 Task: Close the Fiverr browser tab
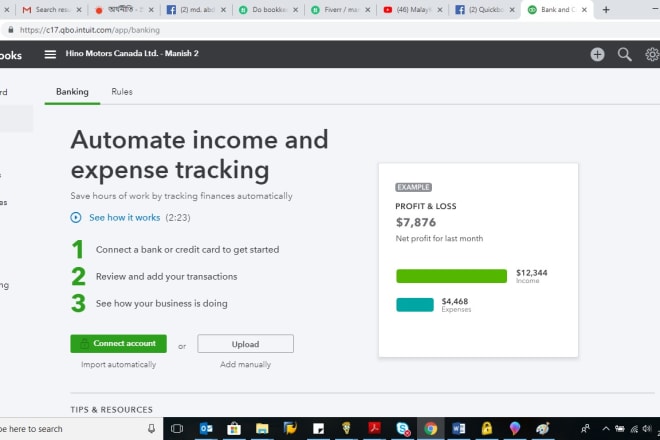367,10
